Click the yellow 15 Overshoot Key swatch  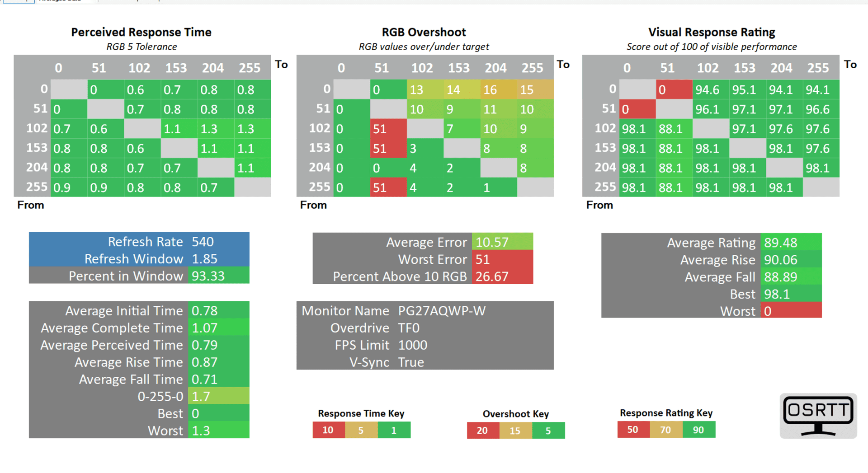[515, 431]
